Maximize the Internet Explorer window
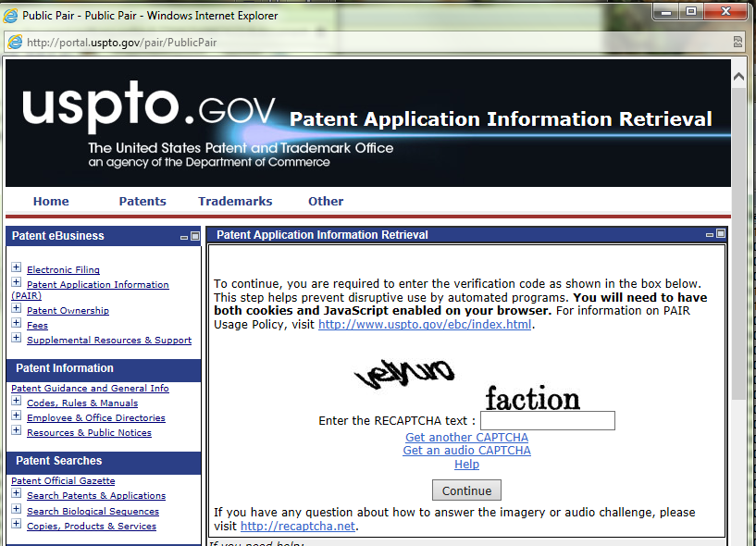This screenshot has height=546, width=756. pyautogui.click(x=691, y=12)
